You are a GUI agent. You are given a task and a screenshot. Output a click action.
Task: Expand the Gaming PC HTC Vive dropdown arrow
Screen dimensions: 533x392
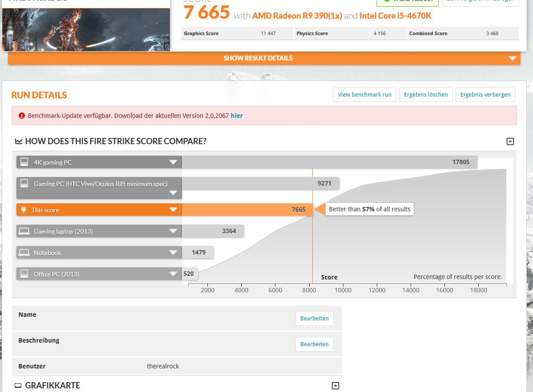point(173,193)
